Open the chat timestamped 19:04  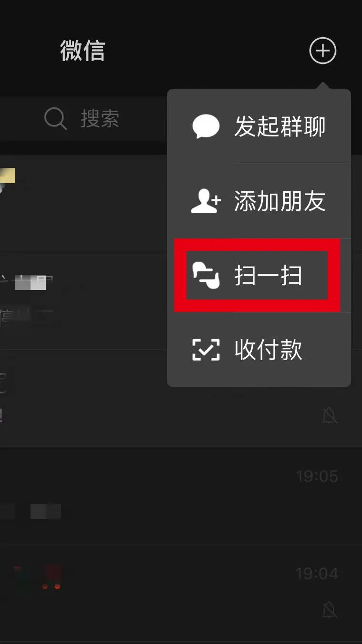pyautogui.click(x=181, y=593)
